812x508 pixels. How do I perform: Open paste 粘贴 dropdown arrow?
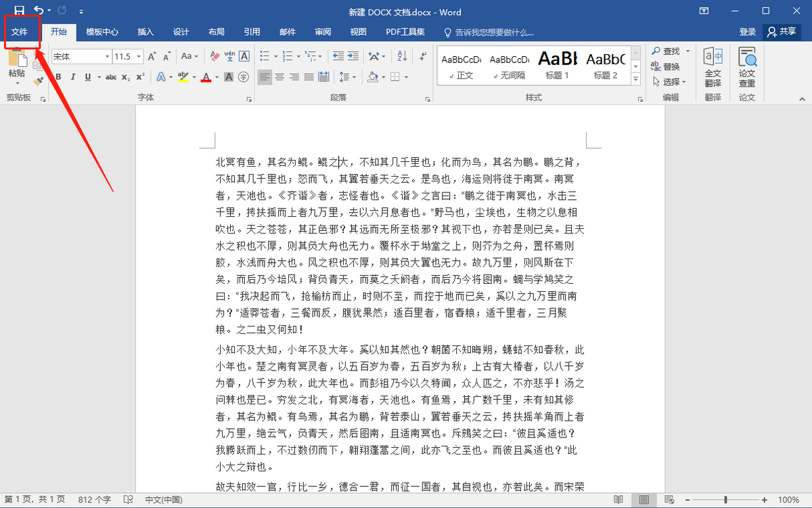pos(17,84)
